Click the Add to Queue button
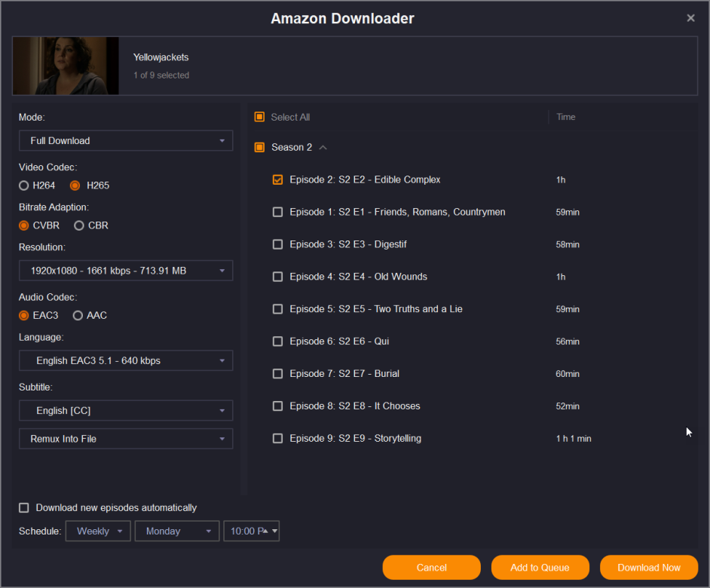710x588 pixels. 540,568
